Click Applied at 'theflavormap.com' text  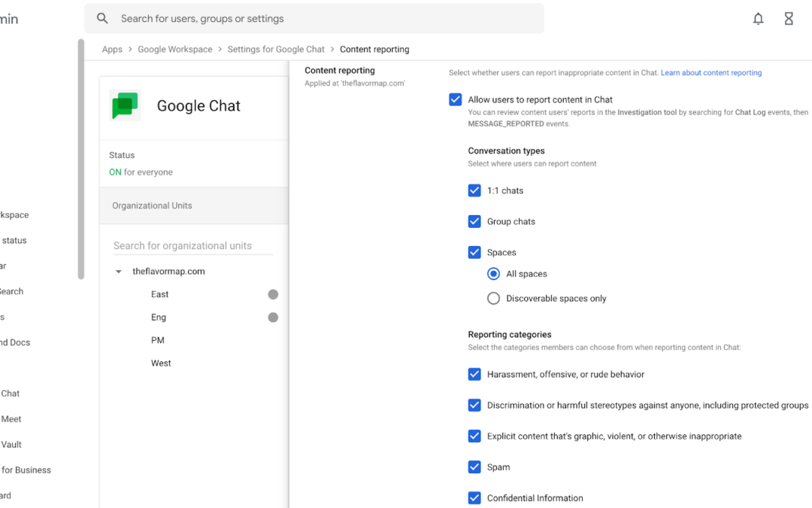click(x=355, y=84)
